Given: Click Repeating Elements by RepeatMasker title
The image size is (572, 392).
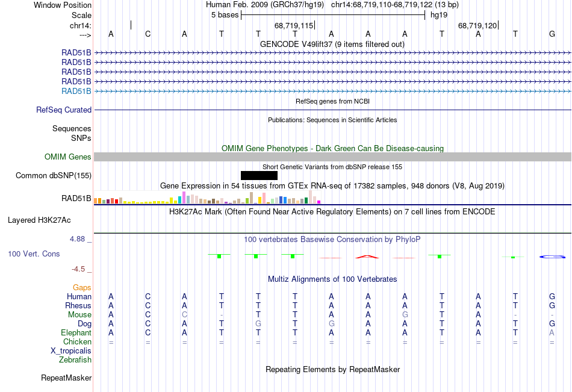Looking at the screenshot, I should click(x=333, y=369).
